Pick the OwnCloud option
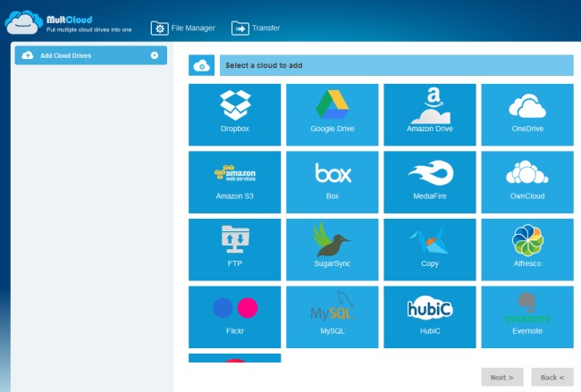The width and height of the screenshot is (581, 392). click(x=527, y=182)
